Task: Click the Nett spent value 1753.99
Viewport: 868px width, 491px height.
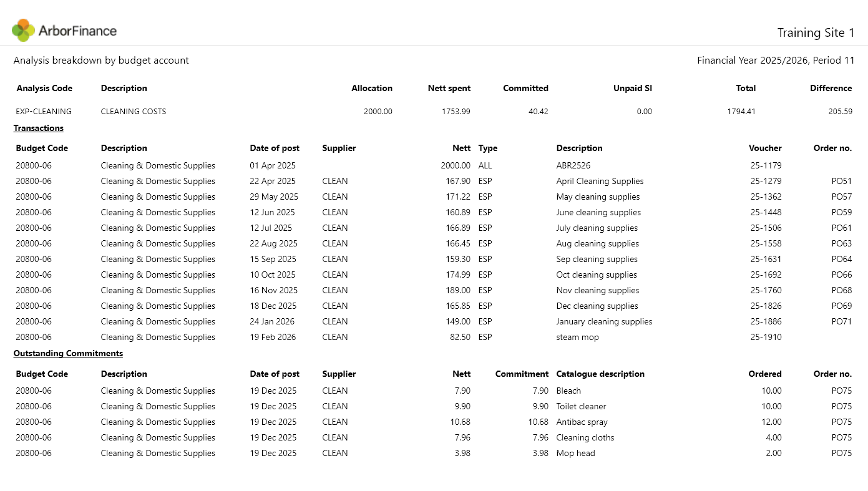Action: (456, 112)
